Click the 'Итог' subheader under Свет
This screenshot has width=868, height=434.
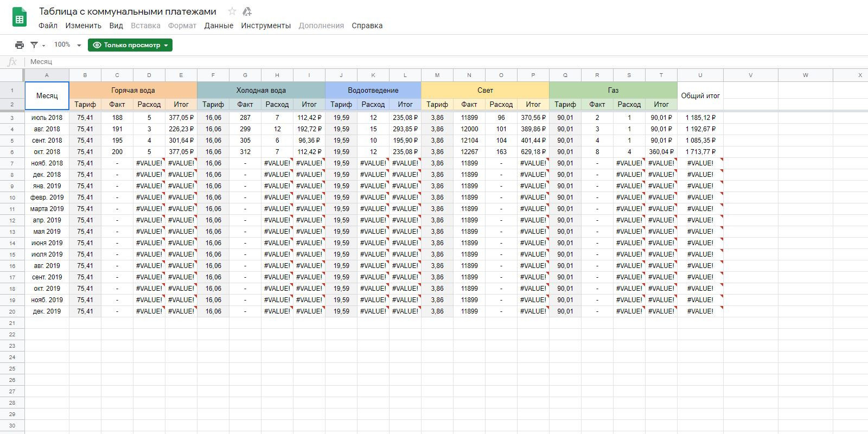click(533, 104)
